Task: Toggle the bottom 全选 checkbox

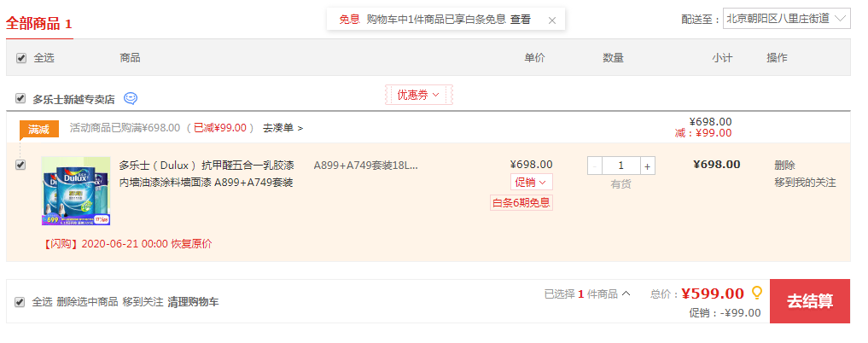Action: point(20,302)
